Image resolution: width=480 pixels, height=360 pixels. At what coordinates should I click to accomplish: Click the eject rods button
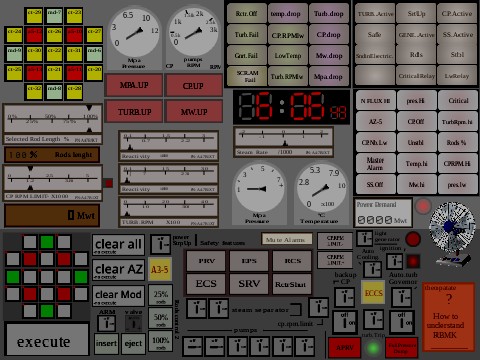coord(133,344)
